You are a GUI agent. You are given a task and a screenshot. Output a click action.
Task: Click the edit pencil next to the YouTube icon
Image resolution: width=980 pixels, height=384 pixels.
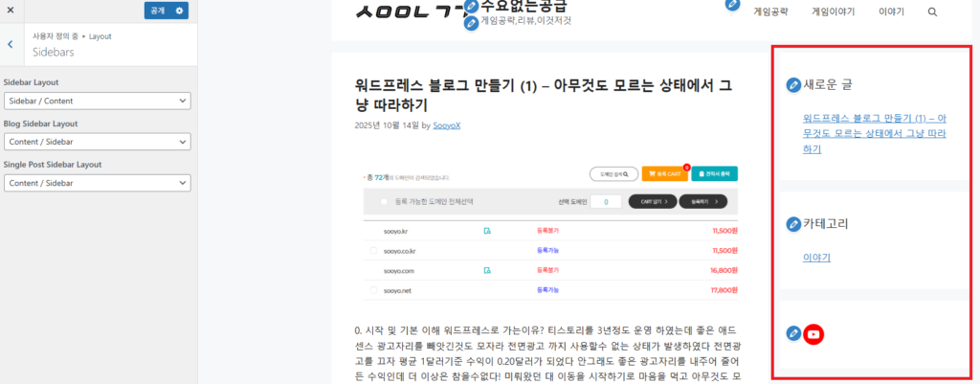792,334
